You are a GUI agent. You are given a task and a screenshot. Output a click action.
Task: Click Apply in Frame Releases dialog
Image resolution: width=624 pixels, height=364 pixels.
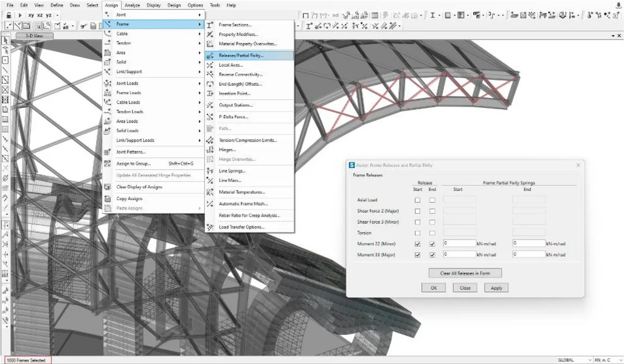click(x=496, y=288)
